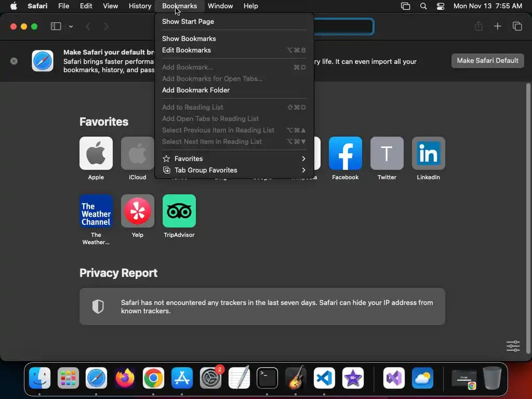Dismiss the default browser banner
Screen dimensions: 532x399
14,61
